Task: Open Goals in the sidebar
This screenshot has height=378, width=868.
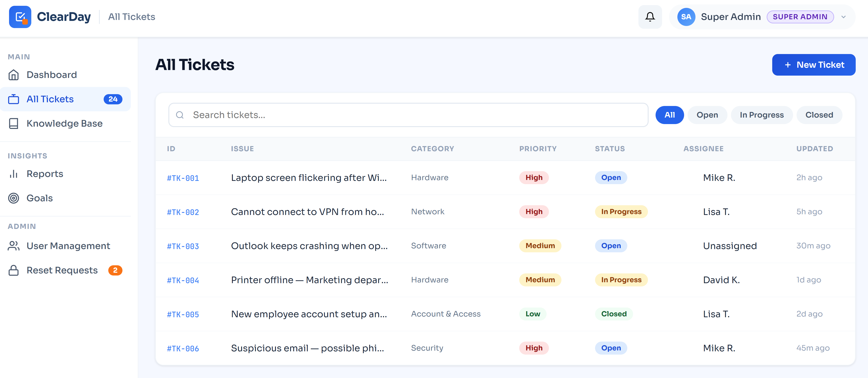Action: click(x=65, y=198)
